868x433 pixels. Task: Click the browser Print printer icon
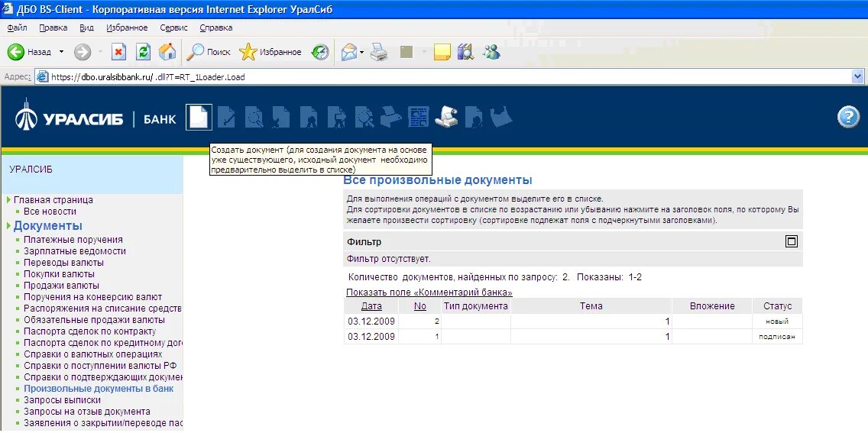click(x=379, y=52)
